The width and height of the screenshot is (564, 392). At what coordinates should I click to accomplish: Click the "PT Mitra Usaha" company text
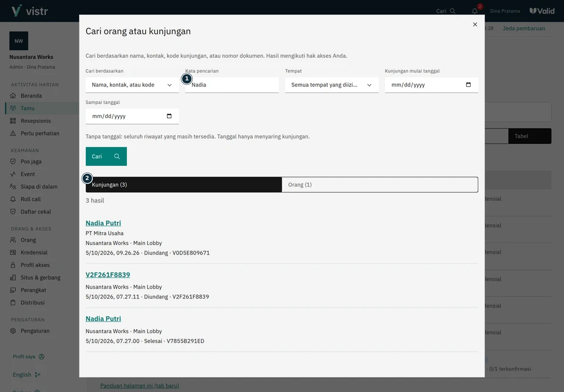coord(105,233)
